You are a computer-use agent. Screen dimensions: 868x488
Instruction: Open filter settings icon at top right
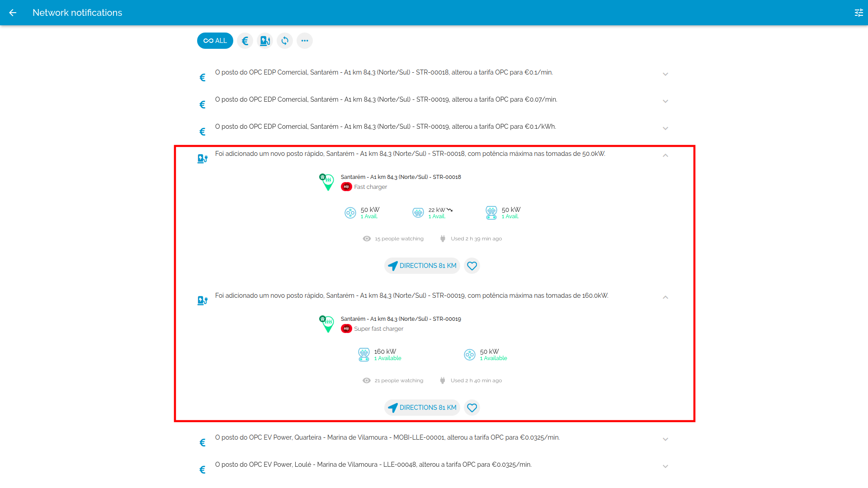(859, 13)
